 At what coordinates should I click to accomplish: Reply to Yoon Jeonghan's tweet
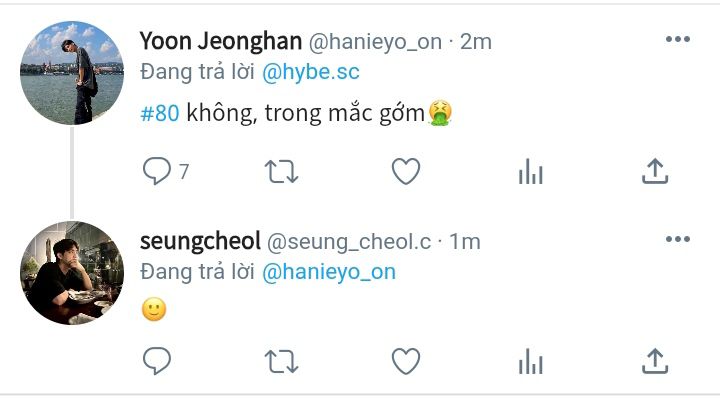tap(157, 171)
